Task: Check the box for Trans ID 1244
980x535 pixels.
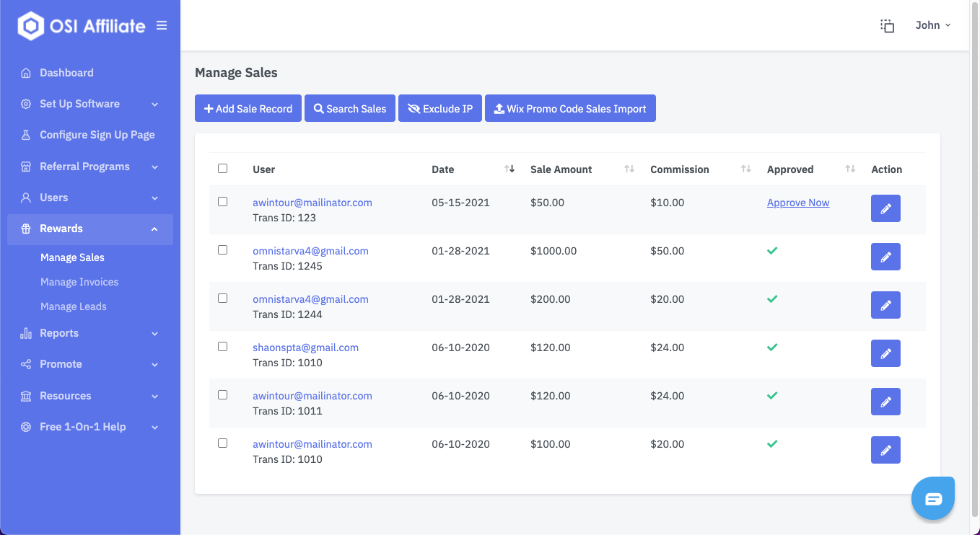Action: (x=222, y=299)
